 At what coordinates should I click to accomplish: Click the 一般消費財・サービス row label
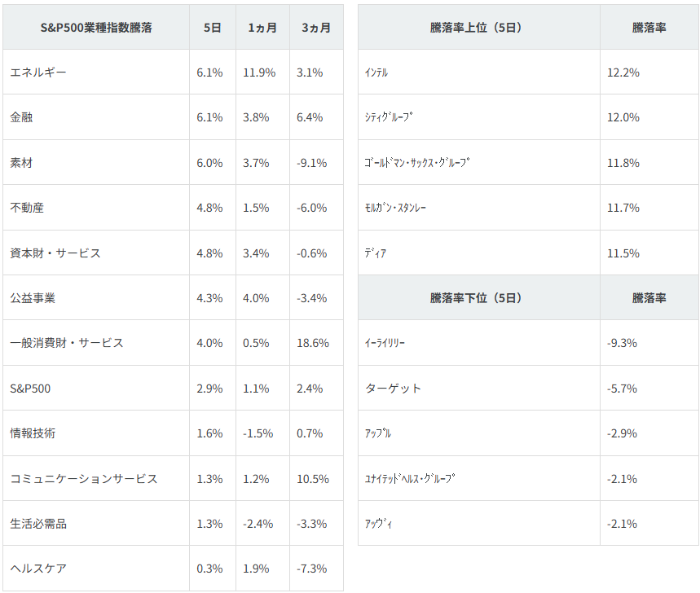click(67, 343)
